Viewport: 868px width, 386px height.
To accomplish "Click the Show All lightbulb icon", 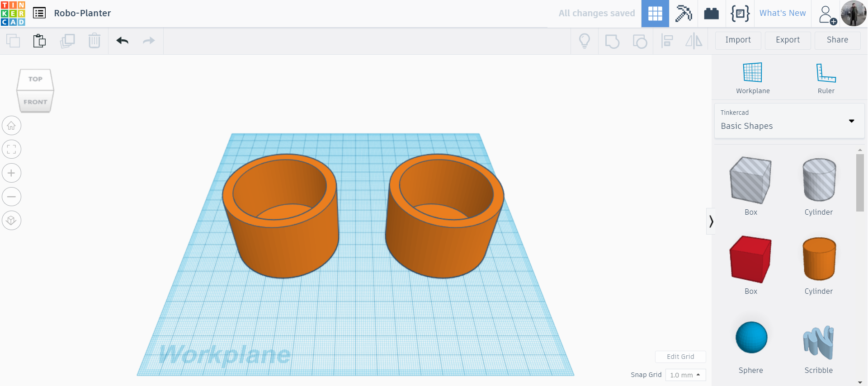I will 585,41.
